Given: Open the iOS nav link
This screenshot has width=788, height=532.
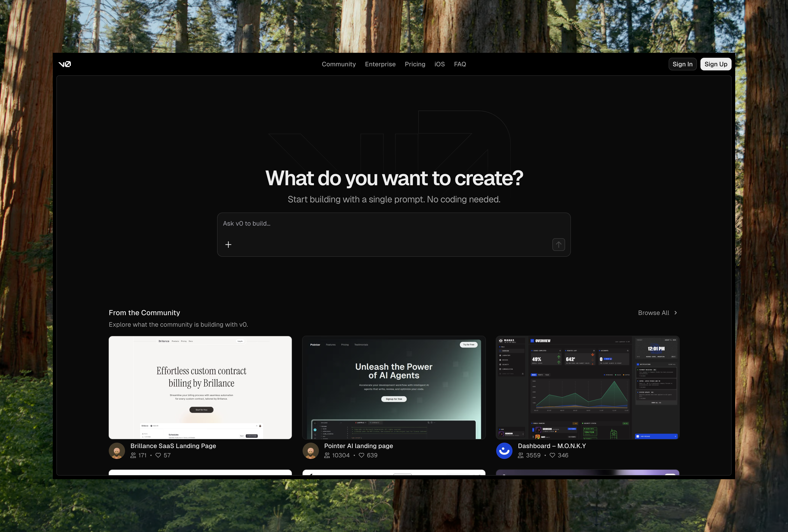Looking at the screenshot, I should coord(439,64).
